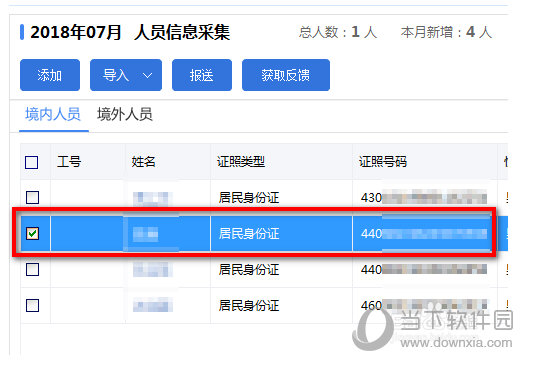Toggle the select-all checkbox in table header
Screen dimensions: 537x372
click(32, 162)
